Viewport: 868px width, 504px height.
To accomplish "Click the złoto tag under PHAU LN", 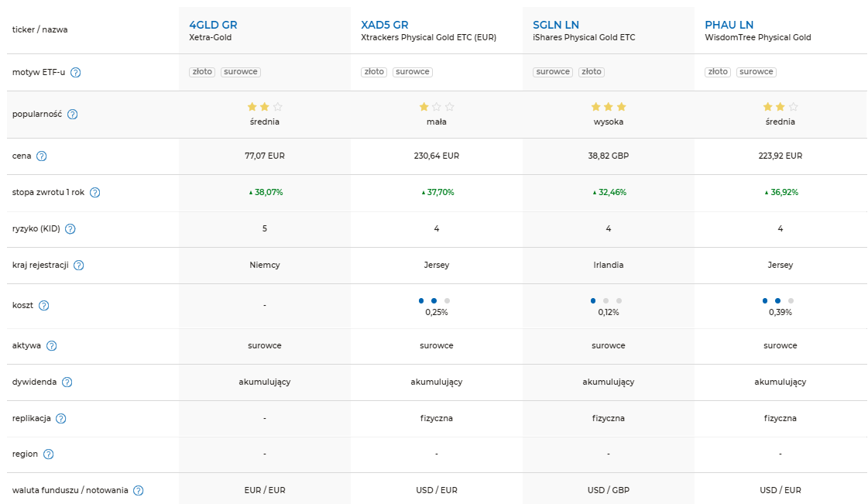I will pyautogui.click(x=718, y=72).
